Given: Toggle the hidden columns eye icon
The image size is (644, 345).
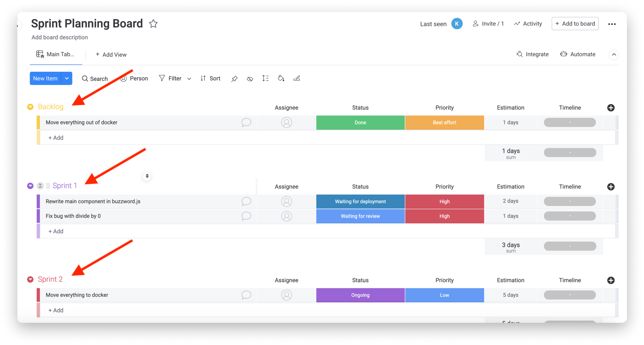Looking at the screenshot, I should coord(250,79).
